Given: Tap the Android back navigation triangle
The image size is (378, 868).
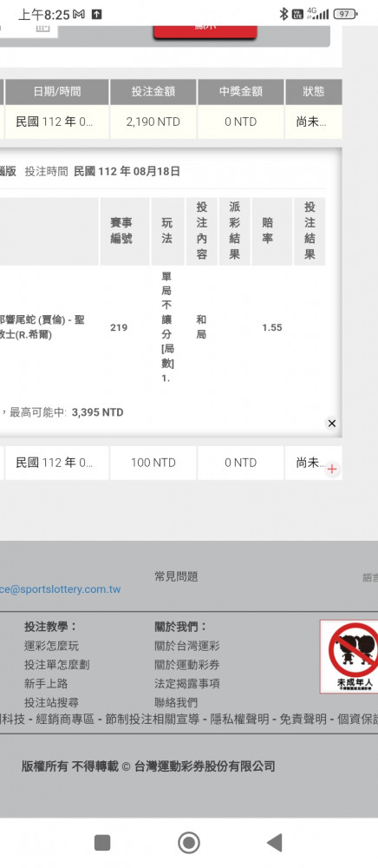Looking at the screenshot, I should [x=275, y=843].
